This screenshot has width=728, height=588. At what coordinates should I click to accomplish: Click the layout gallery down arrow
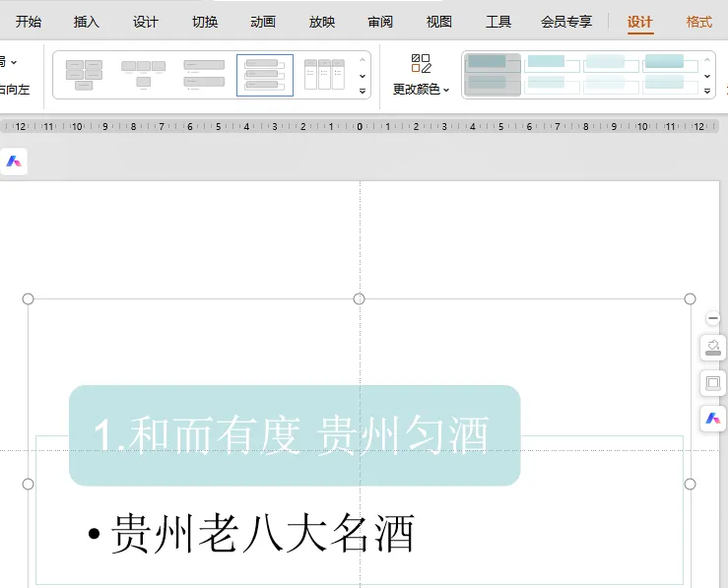pyautogui.click(x=363, y=76)
